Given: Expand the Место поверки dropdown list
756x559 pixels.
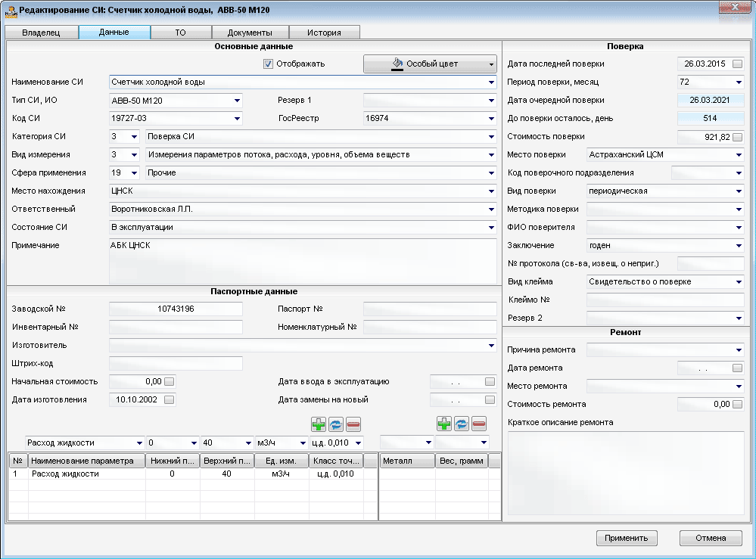Looking at the screenshot, I should pos(739,155).
